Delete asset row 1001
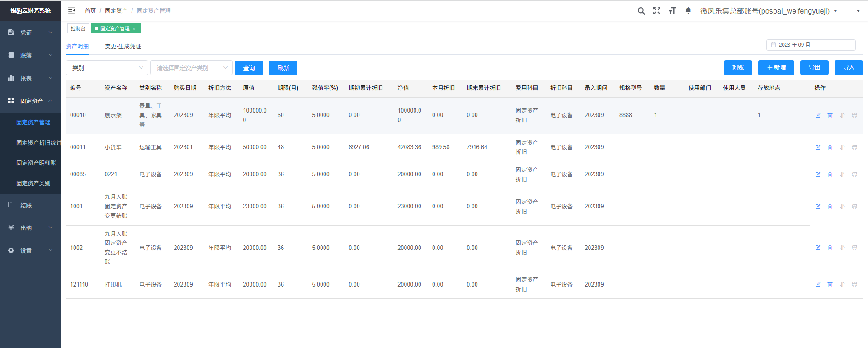The image size is (868, 348). click(x=830, y=207)
